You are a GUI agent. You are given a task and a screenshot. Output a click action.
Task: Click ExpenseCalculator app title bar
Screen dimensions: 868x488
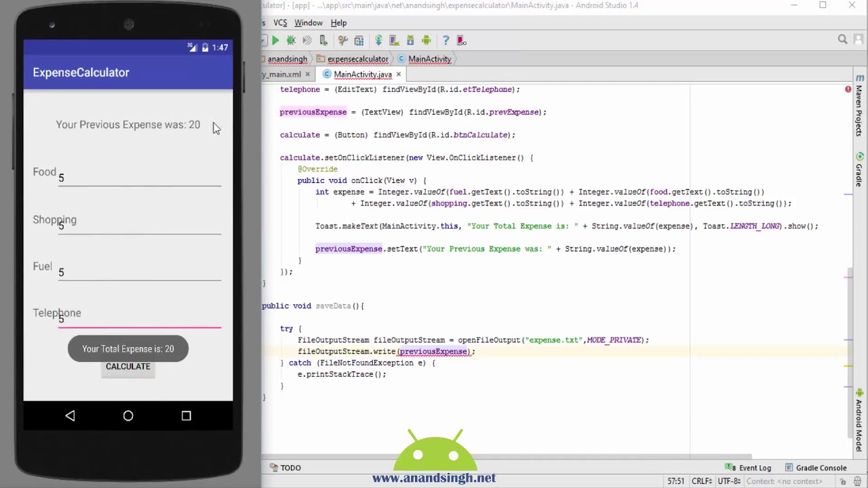point(128,73)
